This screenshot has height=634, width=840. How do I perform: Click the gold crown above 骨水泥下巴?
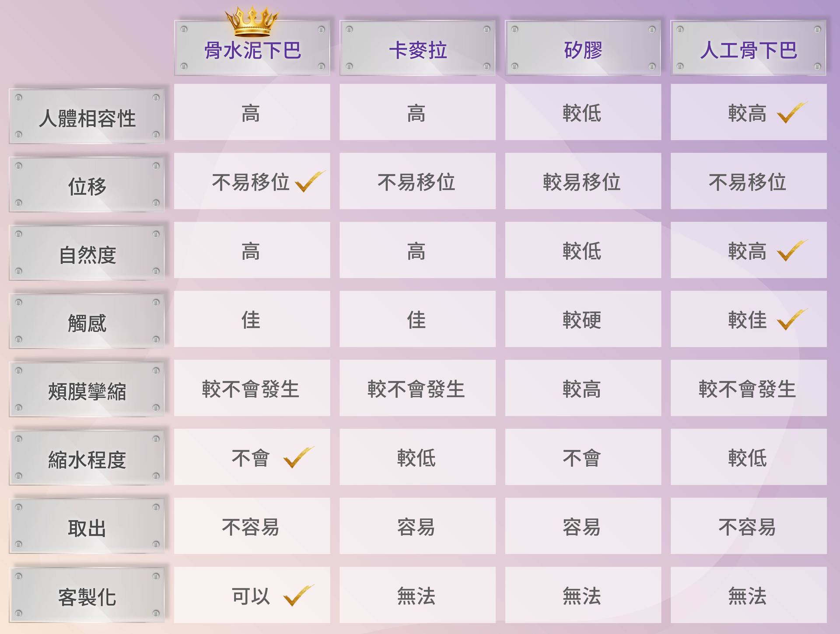click(x=251, y=22)
